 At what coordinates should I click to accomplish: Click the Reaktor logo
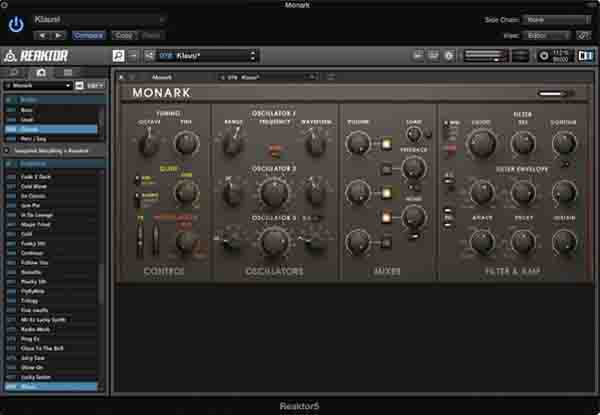pyautogui.click(x=36, y=56)
